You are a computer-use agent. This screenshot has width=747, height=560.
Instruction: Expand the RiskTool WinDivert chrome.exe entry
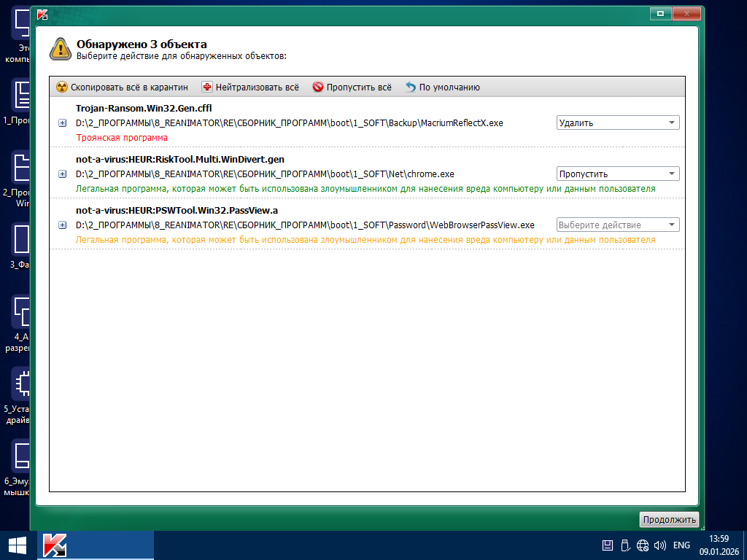(x=62, y=174)
